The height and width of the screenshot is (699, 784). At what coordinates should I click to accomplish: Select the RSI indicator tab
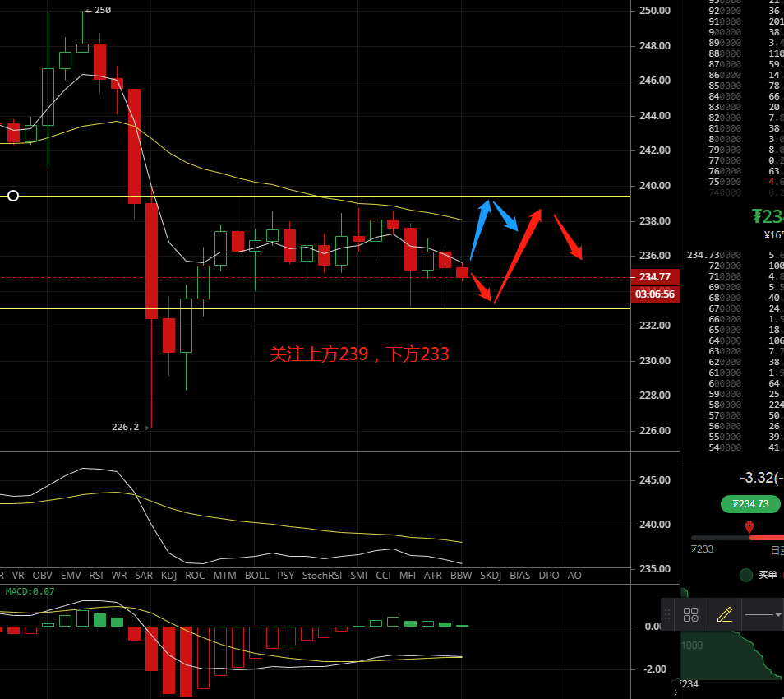coord(96,576)
